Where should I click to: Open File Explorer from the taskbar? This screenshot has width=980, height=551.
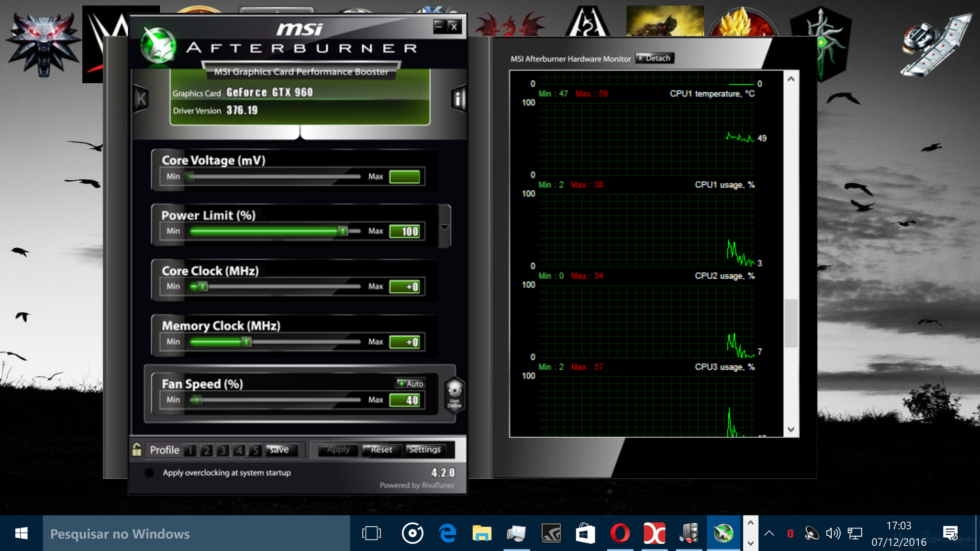[x=482, y=533]
